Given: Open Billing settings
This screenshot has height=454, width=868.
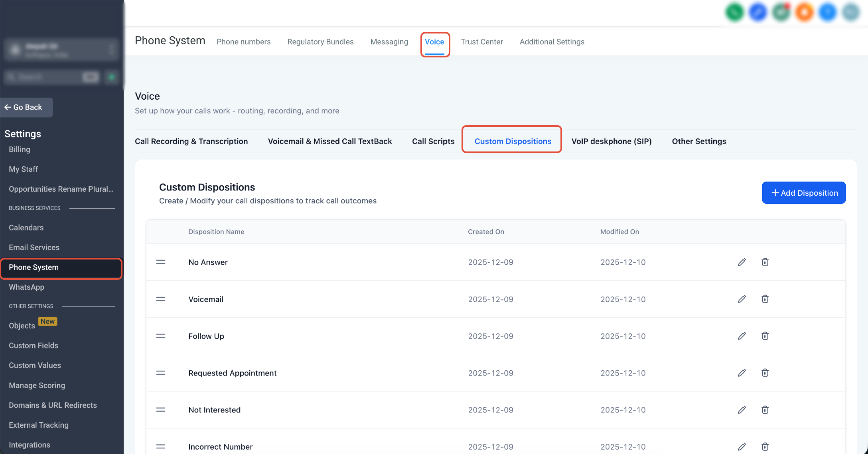Looking at the screenshot, I should tap(20, 149).
